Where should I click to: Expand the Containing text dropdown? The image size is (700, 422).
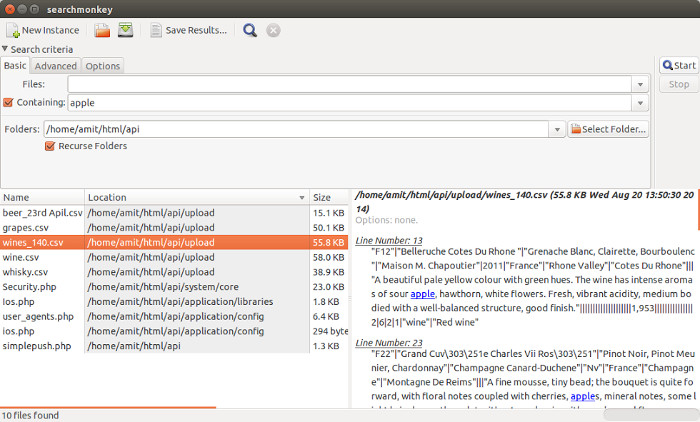click(x=640, y=103)
